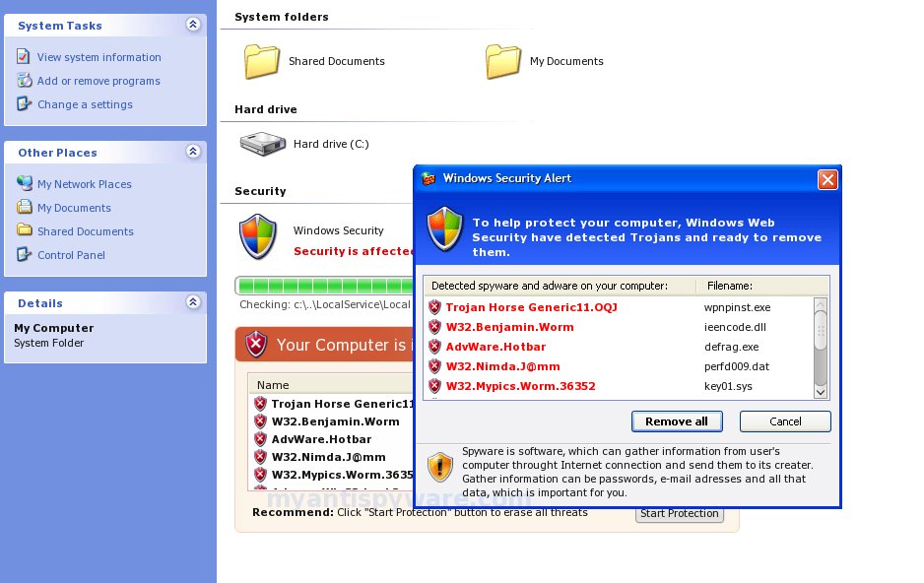This screenshot has width=924, height=583.
Task: Open the Add or remove programs link
Action: pyautogui.click(x=99, y=81)
